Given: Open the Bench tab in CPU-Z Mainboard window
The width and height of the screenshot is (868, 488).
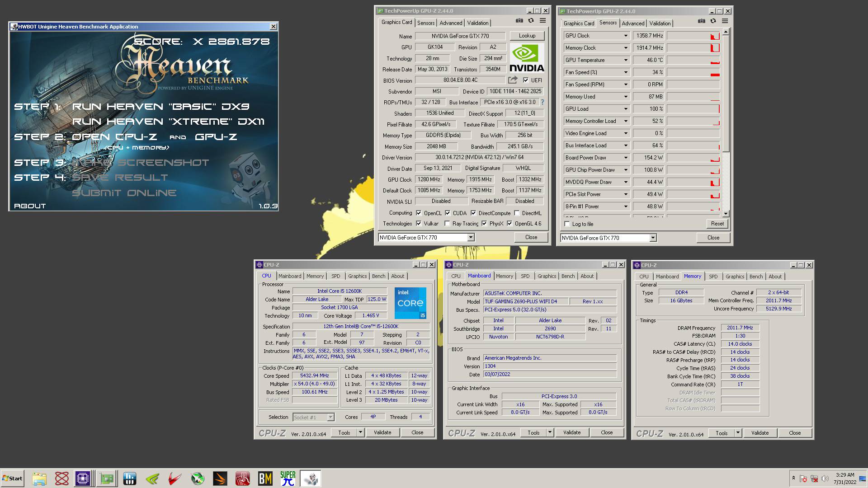Looking at the screenshot, I should (568, 276).
